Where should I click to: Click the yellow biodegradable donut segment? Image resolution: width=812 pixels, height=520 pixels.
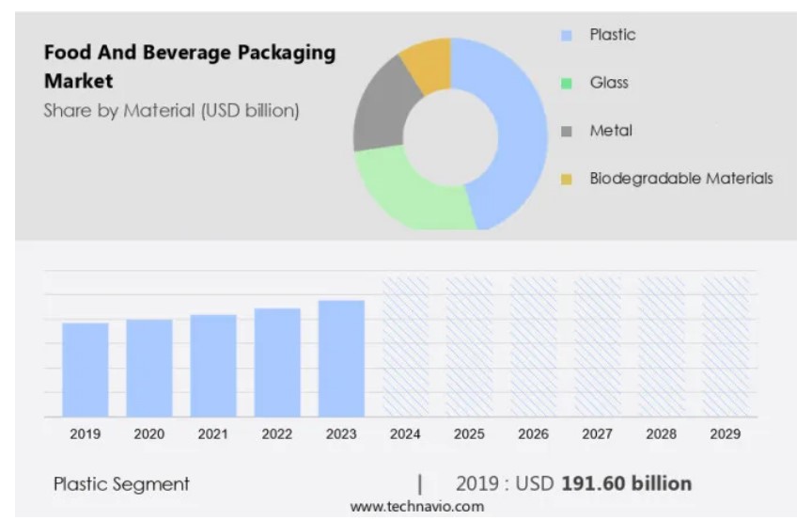pyautogui.click(x=428, y=64)
